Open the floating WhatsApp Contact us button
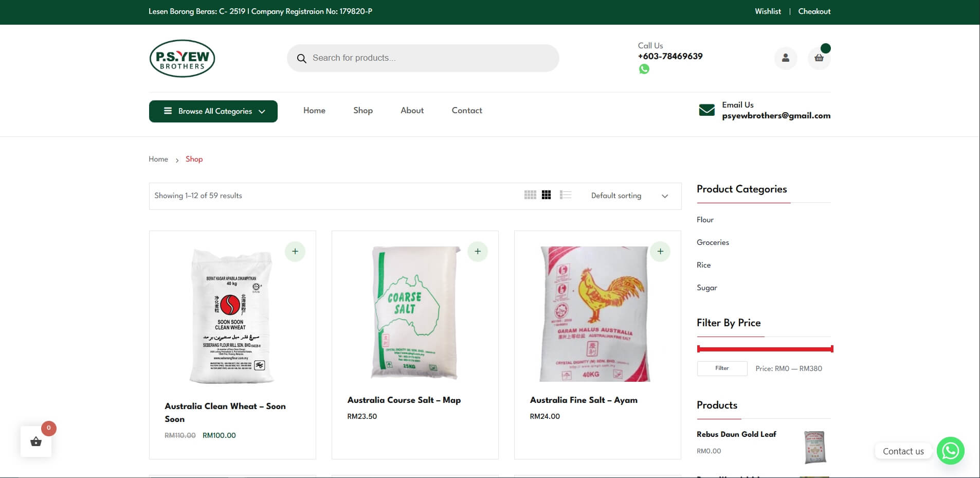Screen dimensions: 980x478 coord(950,451)
